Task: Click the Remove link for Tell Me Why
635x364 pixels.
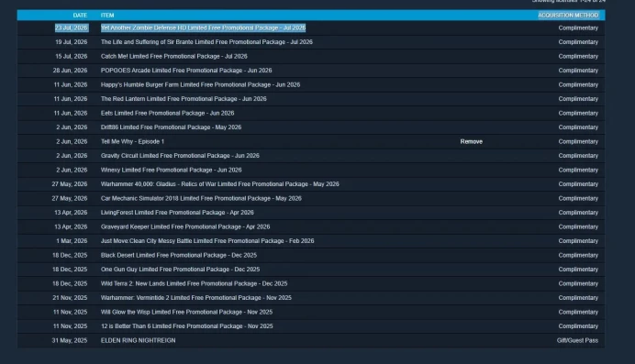Action: pos(471,141)
